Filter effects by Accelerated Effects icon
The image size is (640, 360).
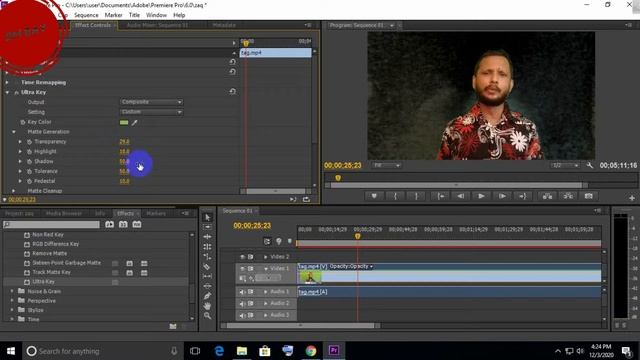(109, 224)
